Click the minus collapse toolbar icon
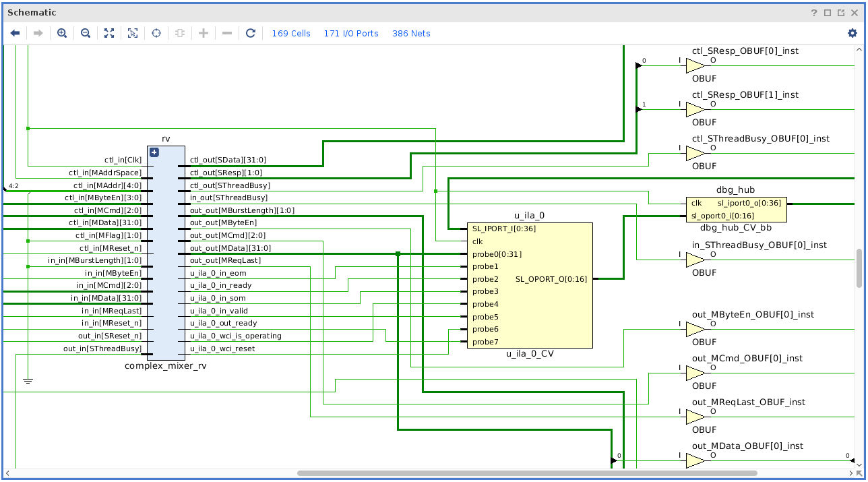 pos(227,33)
